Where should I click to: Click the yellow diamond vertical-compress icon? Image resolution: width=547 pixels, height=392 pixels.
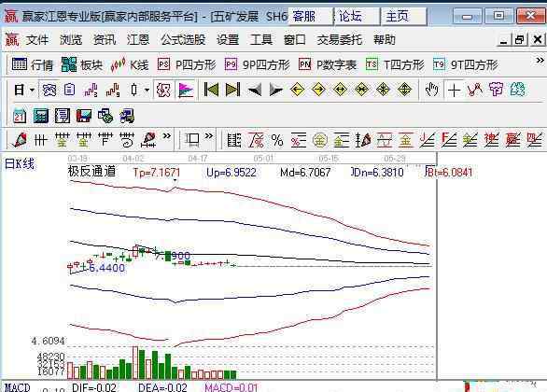[x=383, y=90]
